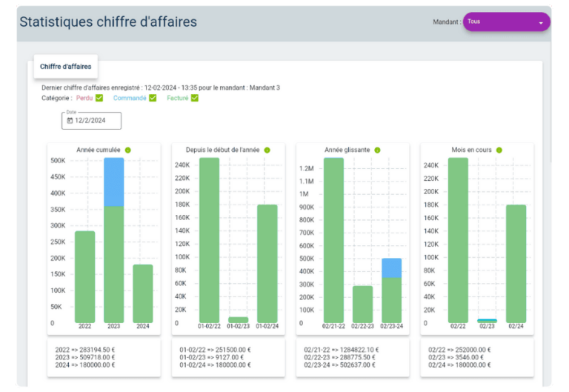Click the calendar icon in the Date field
Viewport: 569px width, 392px height.
(70, 120)
